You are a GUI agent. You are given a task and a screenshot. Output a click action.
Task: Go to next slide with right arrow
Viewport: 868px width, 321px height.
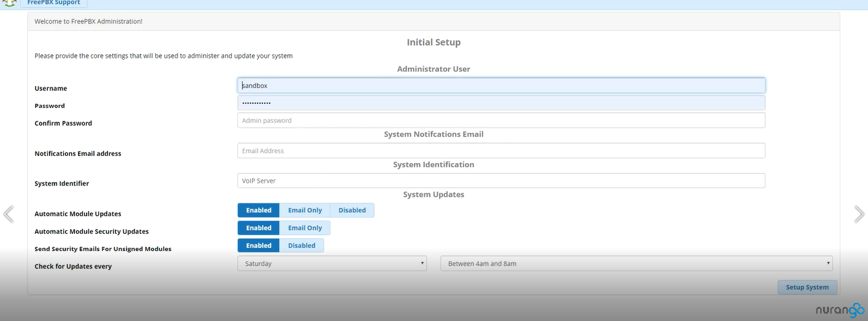click(x=859, y=214)
